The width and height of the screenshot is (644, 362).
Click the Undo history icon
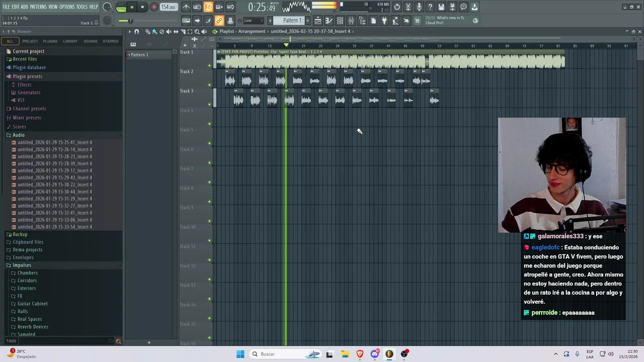[397, 7]
